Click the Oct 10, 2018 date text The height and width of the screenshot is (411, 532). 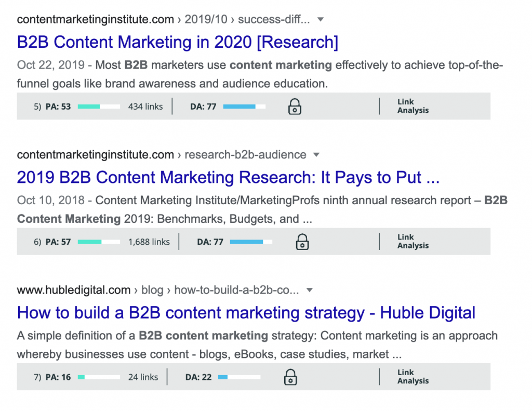click(x=50, y=200)
